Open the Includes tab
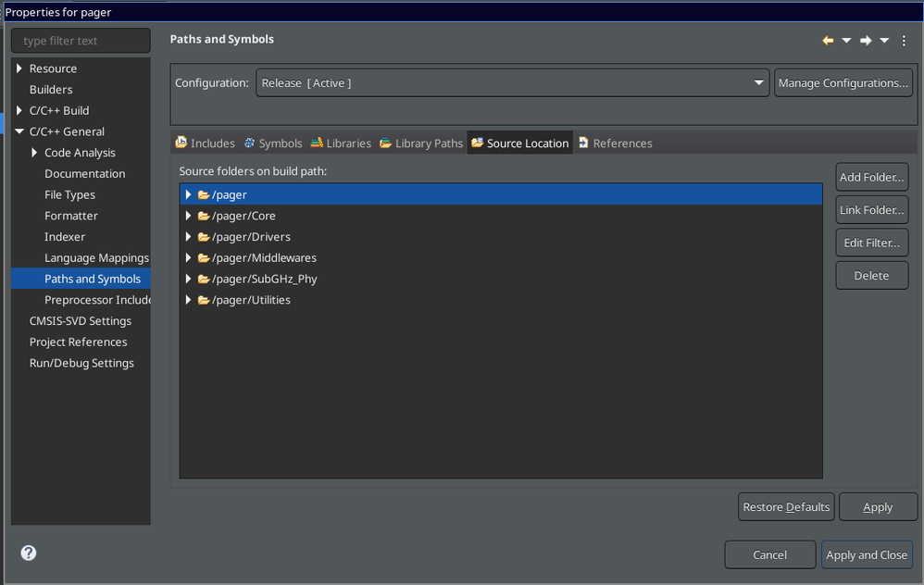The width and height of the screenshot is (924, 585). click(x=205, y=143)
